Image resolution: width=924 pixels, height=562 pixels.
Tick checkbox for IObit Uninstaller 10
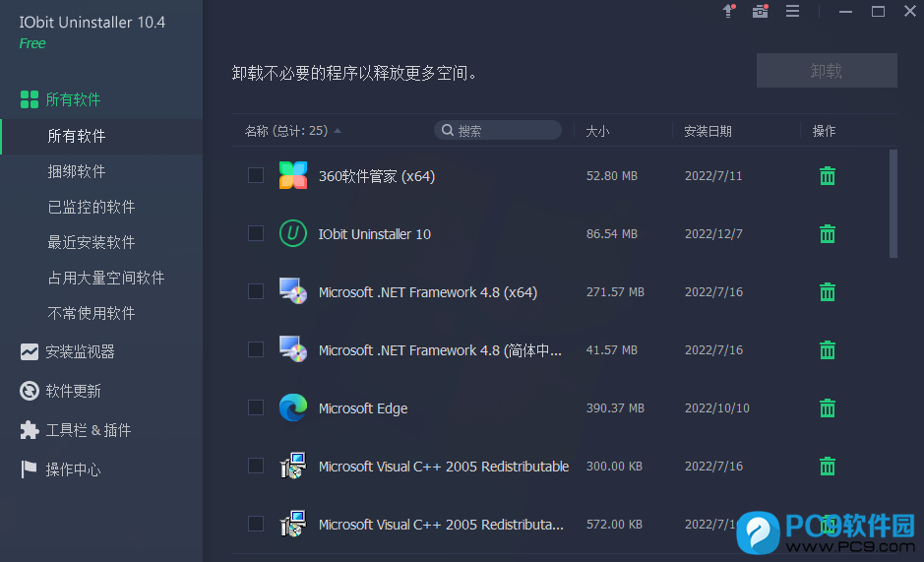pos(256,233)
